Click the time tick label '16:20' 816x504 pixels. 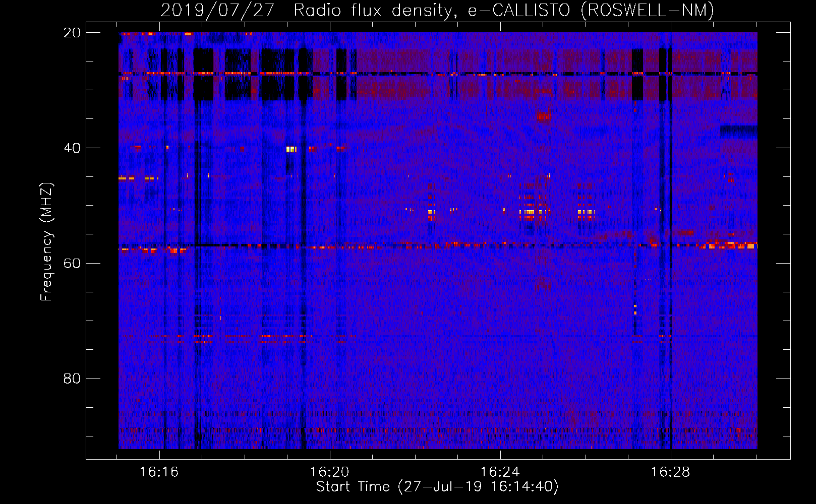click(330, 472)
